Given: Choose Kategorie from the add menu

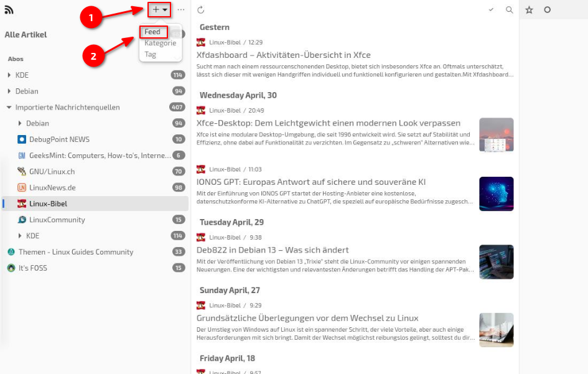Looking at the screenshot, I should [x=160, y=43].
